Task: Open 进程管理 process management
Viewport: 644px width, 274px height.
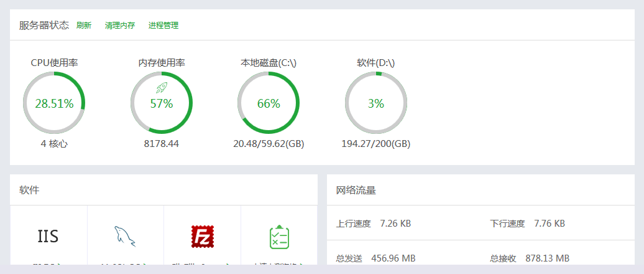Action: point(163,26)
